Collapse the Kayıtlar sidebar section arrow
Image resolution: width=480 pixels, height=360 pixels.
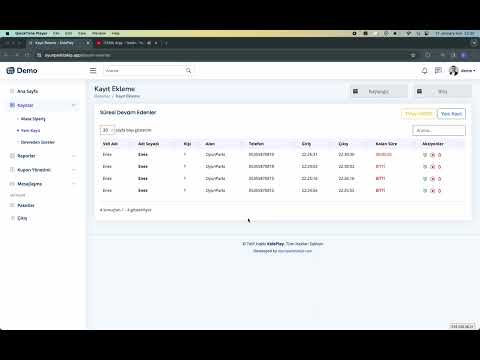tap(74, 105)
